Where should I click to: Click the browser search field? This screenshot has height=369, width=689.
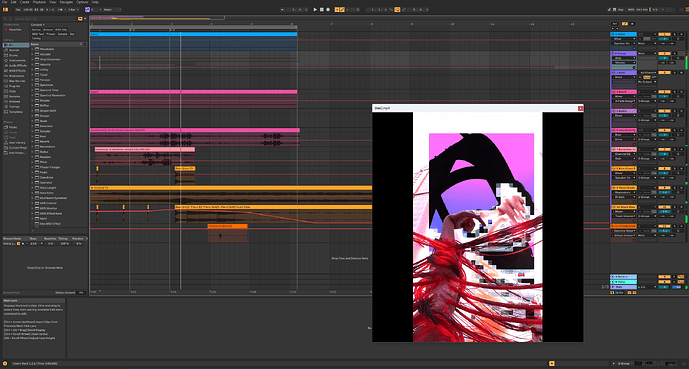[45, 18]
